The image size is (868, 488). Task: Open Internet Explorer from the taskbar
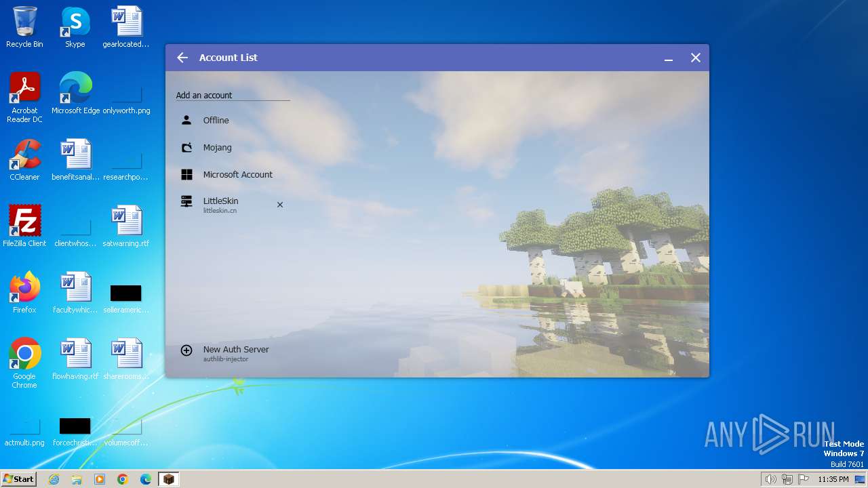(x=54, y=479)
